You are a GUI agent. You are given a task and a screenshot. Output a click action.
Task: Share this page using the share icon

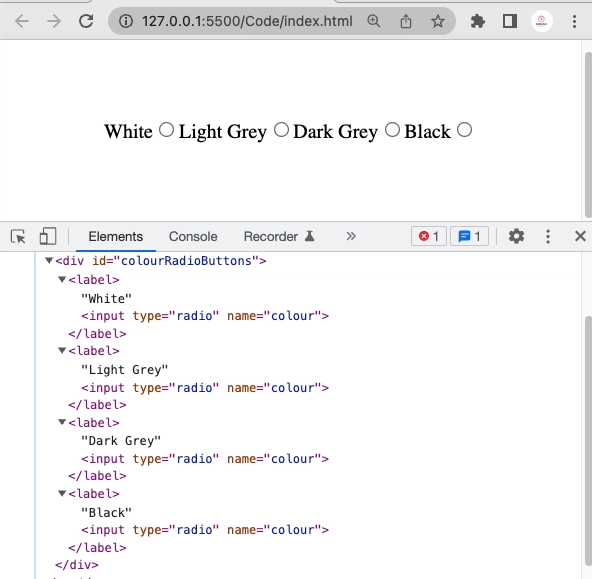(405, 21)
